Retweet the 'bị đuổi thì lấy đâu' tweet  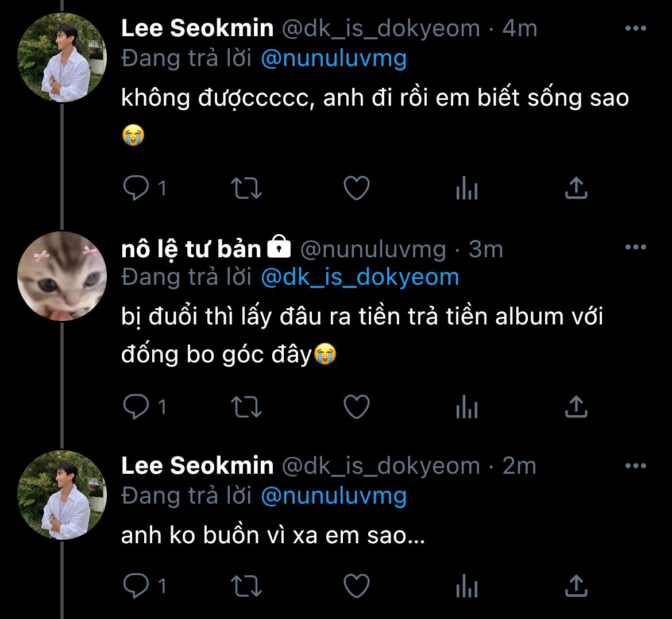tap(246, 407)
